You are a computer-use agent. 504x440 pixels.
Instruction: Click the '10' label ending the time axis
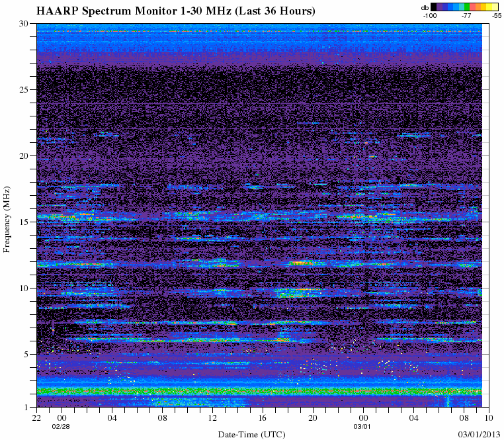point(489,418)
